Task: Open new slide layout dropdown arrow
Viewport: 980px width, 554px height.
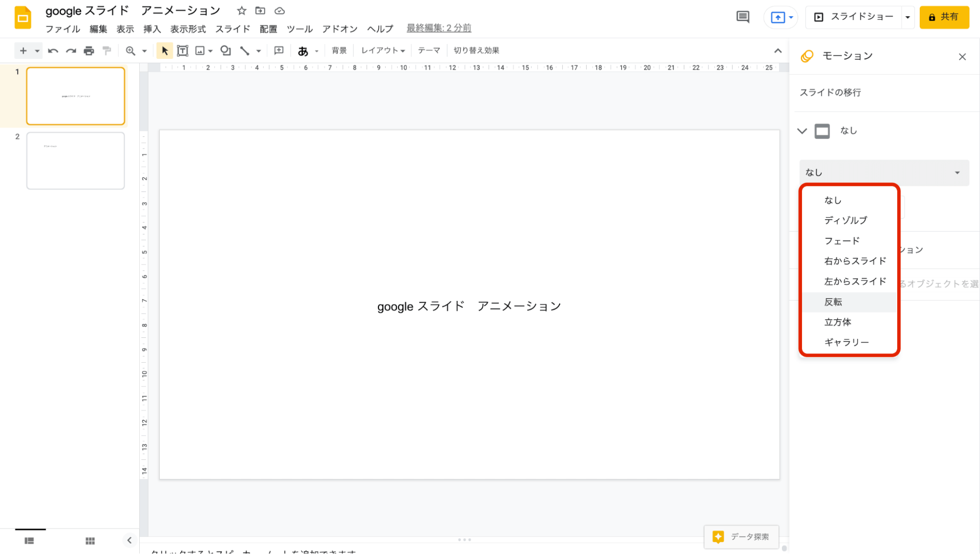Action: pos(37,51)
